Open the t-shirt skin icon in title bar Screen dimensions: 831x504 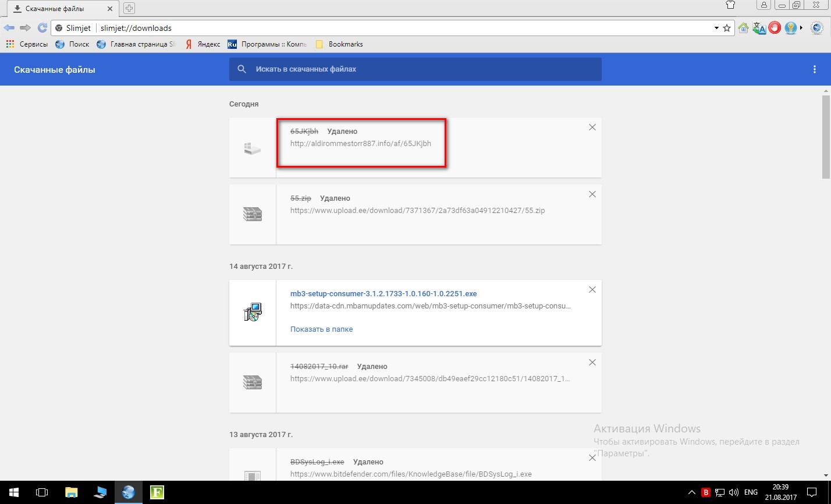[x=730, y=5]
